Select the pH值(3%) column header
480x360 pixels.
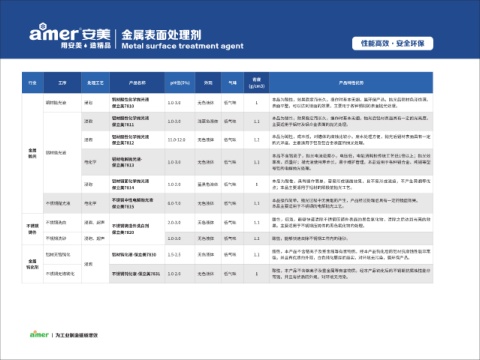(180, 83)
